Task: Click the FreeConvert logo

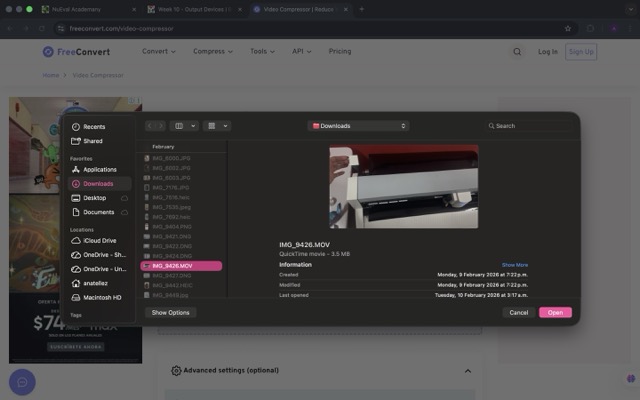Action: point(76,52)
